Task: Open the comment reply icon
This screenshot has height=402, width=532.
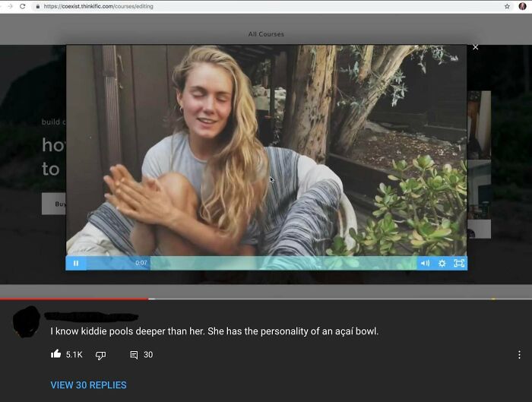Action: (134, 355)
